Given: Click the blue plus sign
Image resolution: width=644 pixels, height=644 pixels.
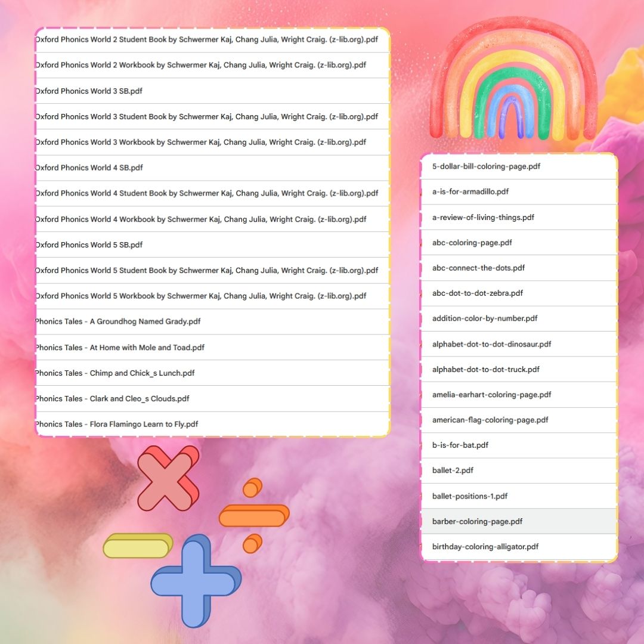Looking at the screenshot, I should pos(194,581).
